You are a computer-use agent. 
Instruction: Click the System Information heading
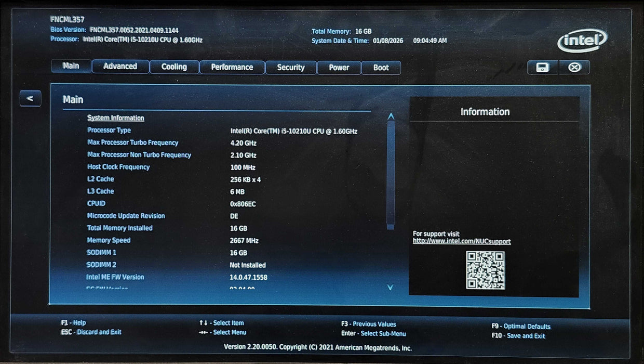pyautogui.click(x=116, y=118)
